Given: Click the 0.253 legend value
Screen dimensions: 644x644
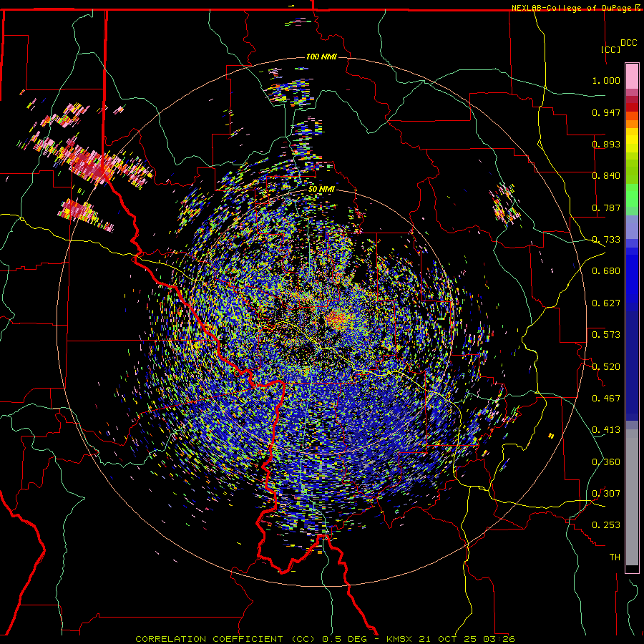Looking at the screenshot, I should (606, 525).
